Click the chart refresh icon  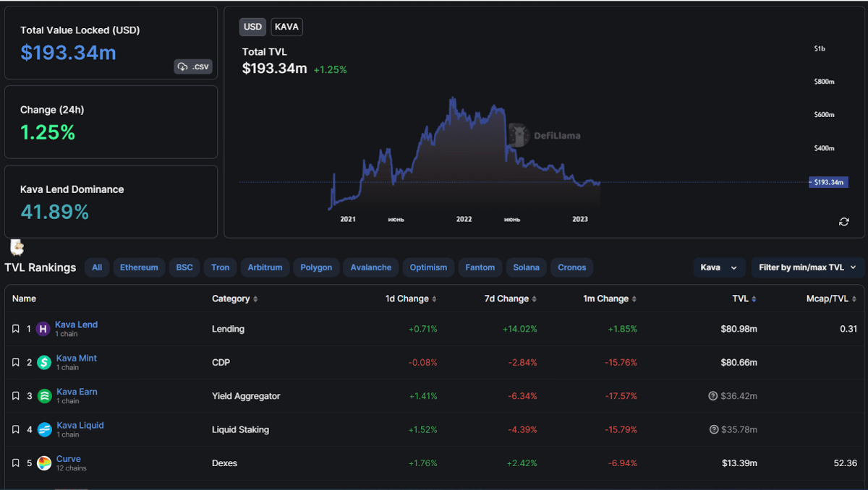(843, 222)
